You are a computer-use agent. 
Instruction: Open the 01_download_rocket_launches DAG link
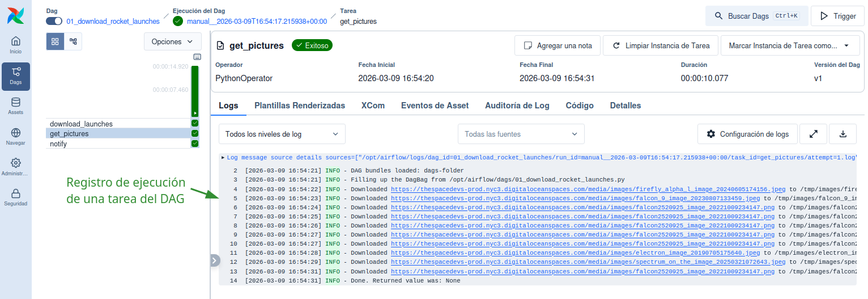pos(113,21)
